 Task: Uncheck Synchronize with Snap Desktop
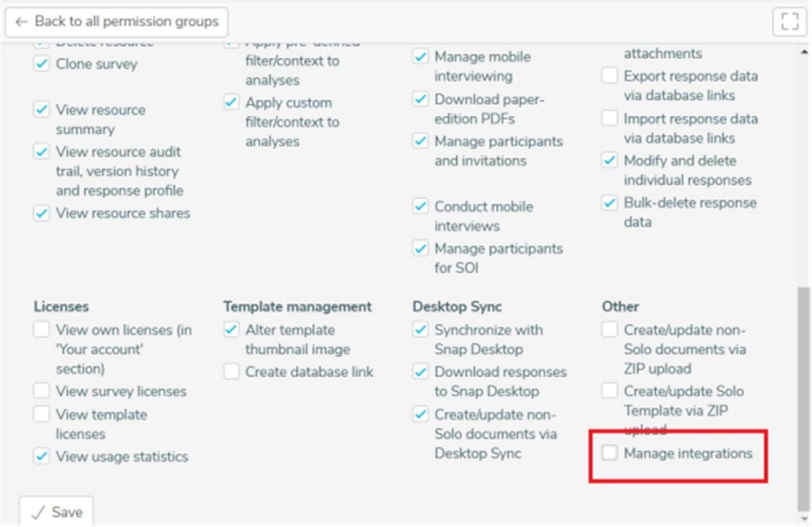click(x=421, y=330)
